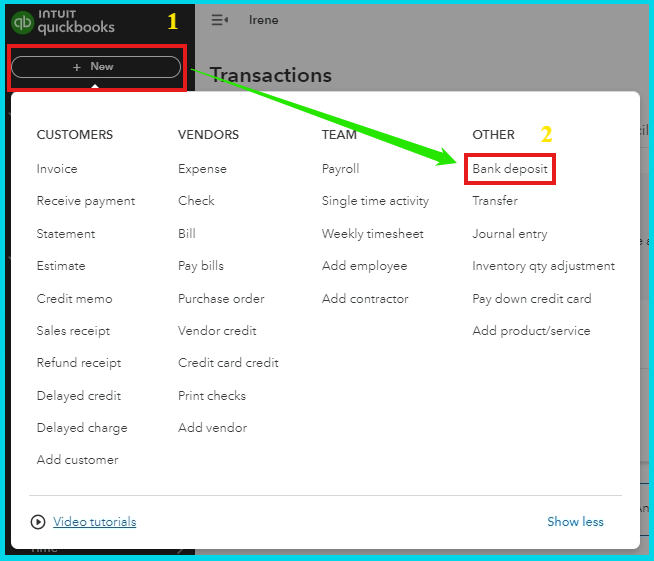Select Bill menu entry

pos(187,234)
